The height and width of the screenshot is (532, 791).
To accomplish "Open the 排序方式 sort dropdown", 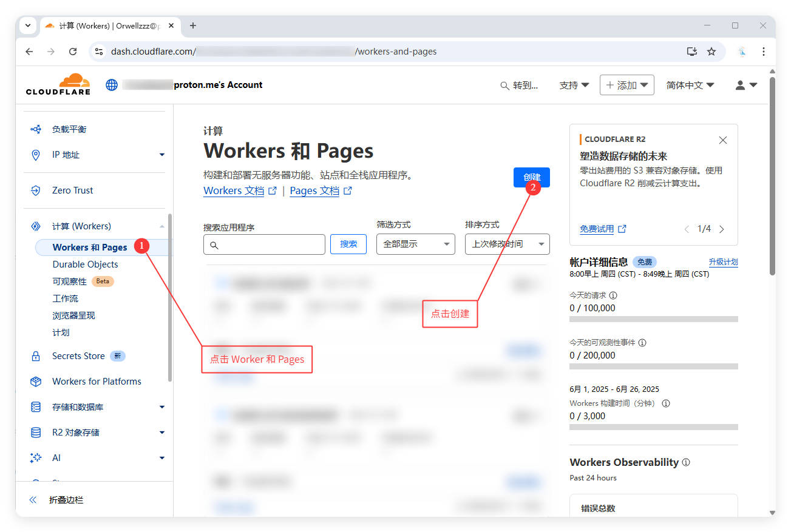I will (507, 244).
